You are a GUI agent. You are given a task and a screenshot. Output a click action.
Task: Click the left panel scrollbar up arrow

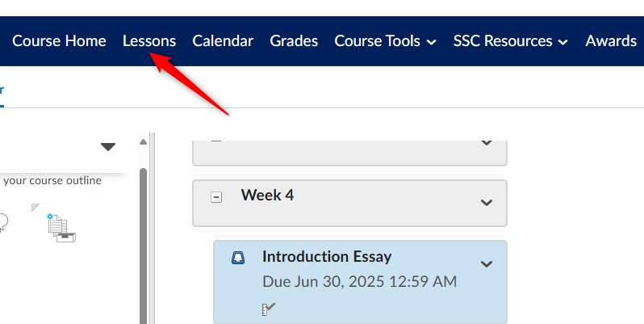click(143, 142)
